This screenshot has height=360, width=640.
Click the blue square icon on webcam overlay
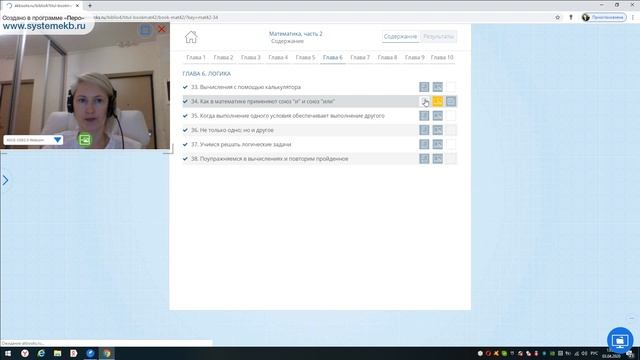click(x=145, y=30)
